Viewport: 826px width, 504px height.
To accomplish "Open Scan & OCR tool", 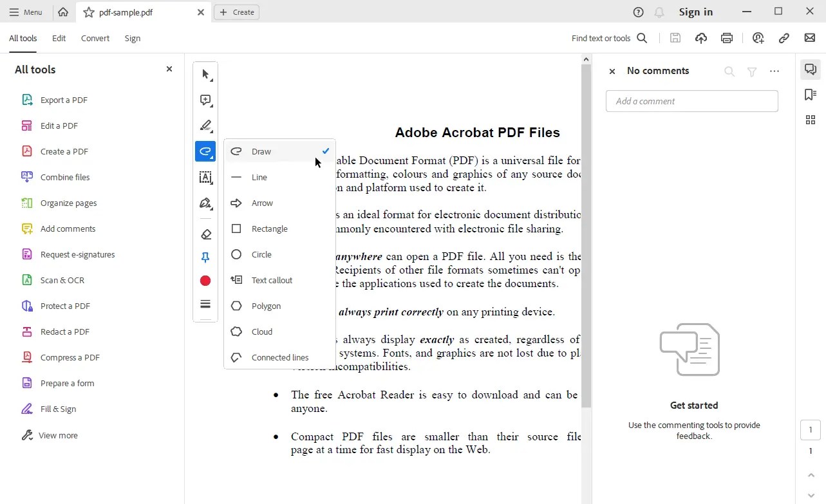I will 53,280.
